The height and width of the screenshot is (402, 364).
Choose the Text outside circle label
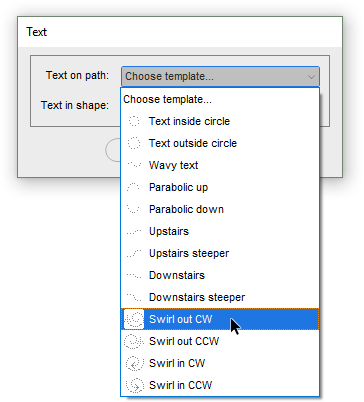tap(193, 143)
